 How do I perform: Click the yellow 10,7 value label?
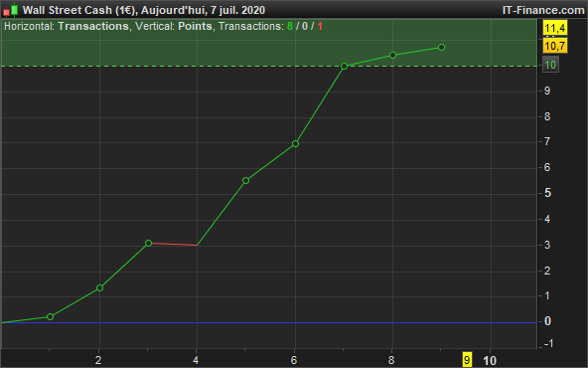555,46
